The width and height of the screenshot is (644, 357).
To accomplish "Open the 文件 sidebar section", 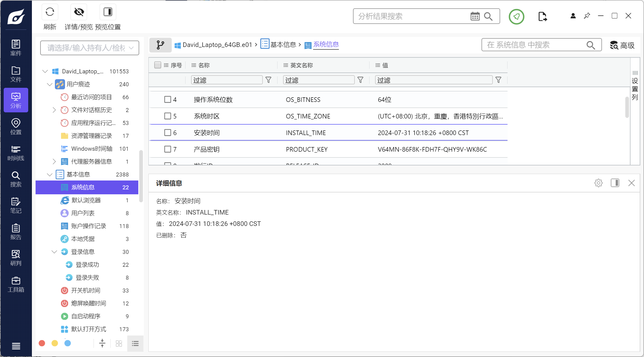I will [x=16, y=74].
